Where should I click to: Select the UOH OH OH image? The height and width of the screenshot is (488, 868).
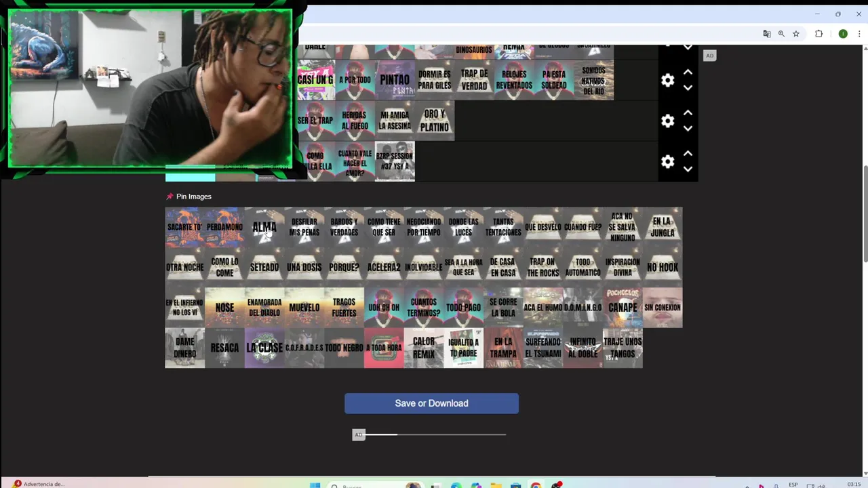coord(384,308)
